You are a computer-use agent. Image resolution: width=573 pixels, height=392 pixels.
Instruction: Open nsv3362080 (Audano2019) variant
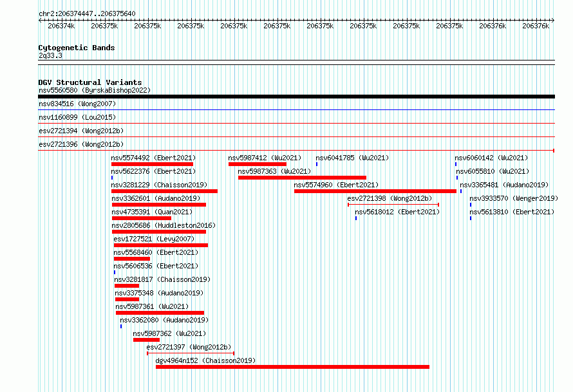pos(164,320)
